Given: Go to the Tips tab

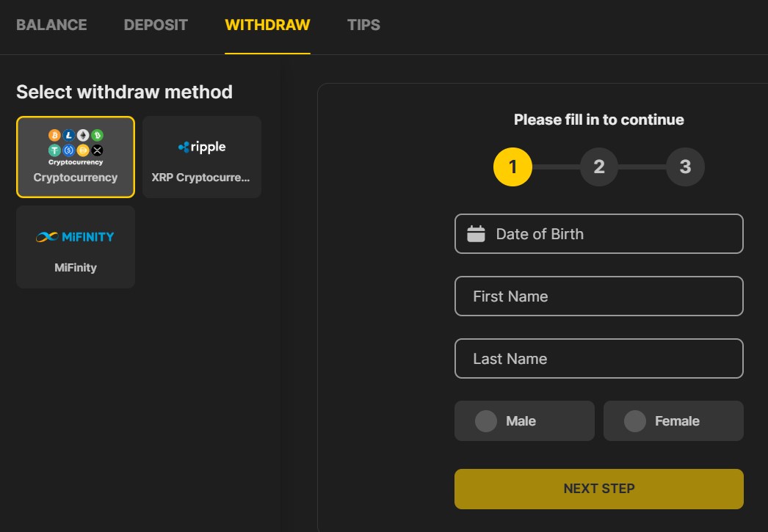Looking at the screenshot, I should pyautogui.click(x=363, y=25).
